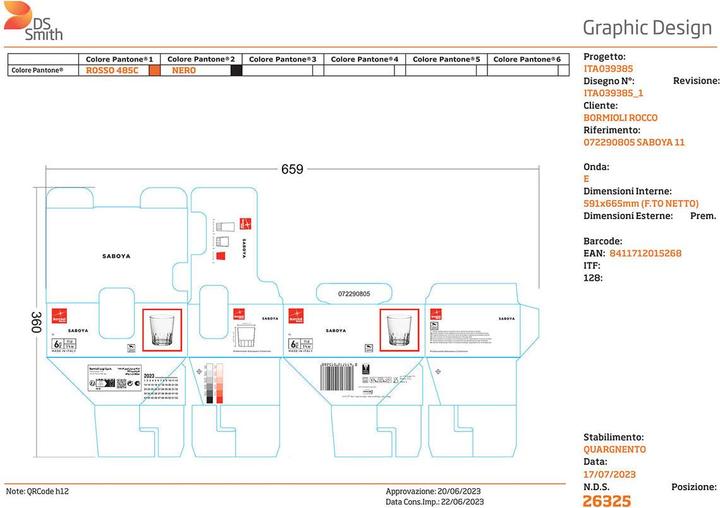
Task: Click the red Bormioli logo beside vertical SABOYA text
Action: click(246, 224)
